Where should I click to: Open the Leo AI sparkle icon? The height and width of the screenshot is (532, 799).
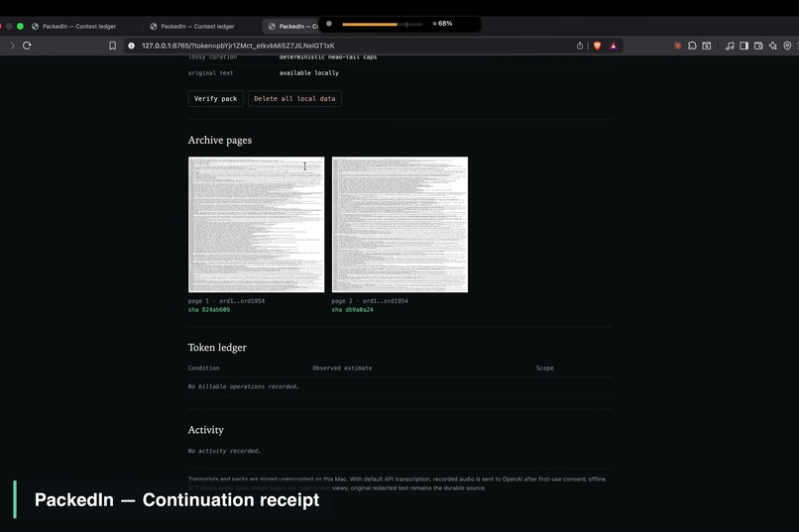point(773,46)
